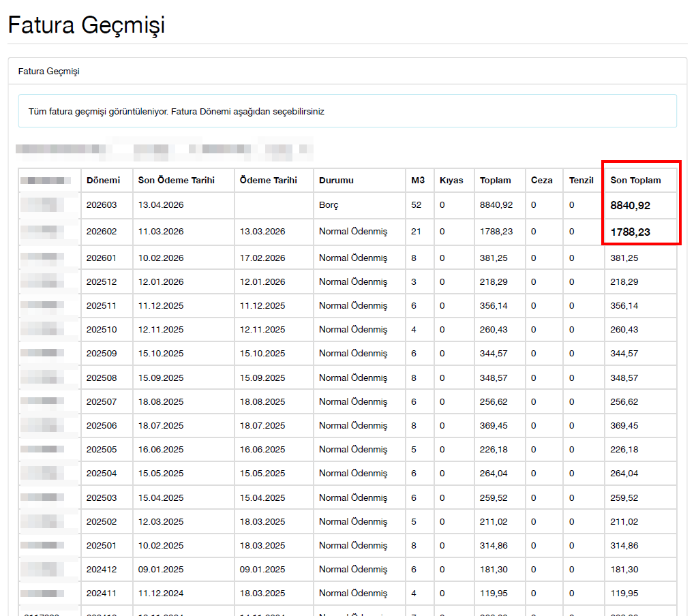The width and height of the screenshot is (696, 616).
Task: Click Toplam value 218,29
Action: click(x=494, y=282)
